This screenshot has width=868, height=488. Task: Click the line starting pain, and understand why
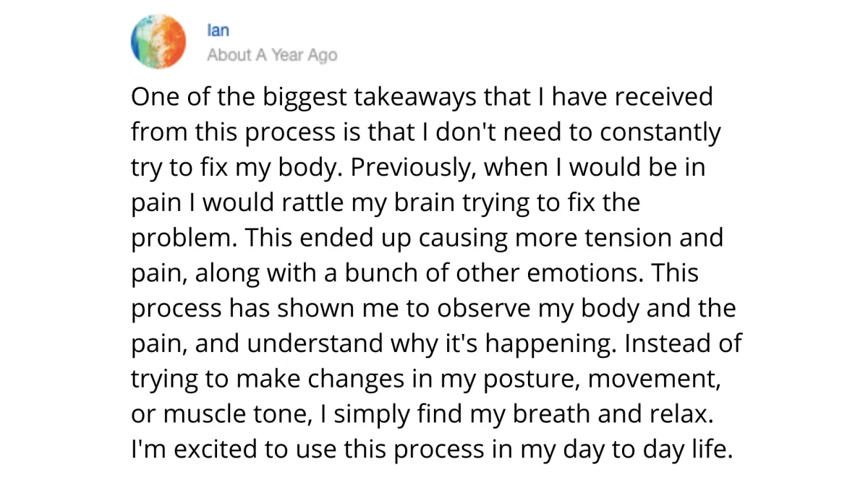coord(436,344)
